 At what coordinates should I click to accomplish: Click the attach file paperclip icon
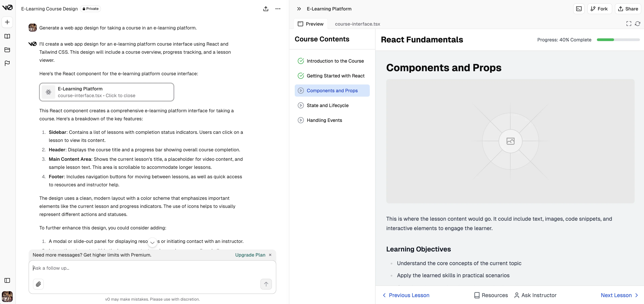click(x=38, y=284)
